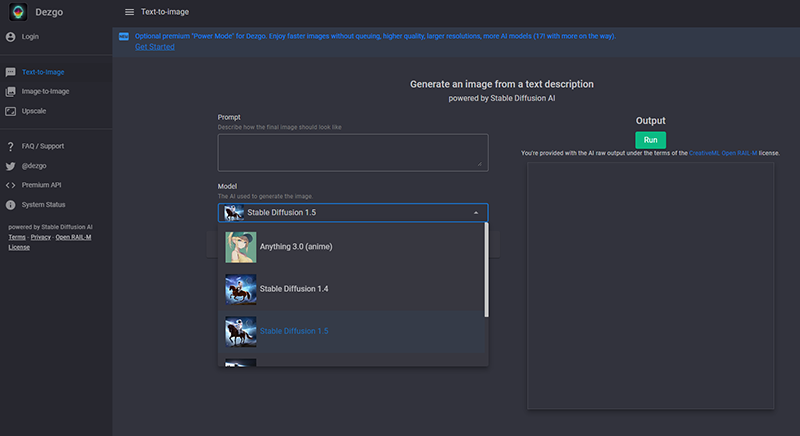
Task: Click the Twitter bird icon
Action: tap(10, 166)
